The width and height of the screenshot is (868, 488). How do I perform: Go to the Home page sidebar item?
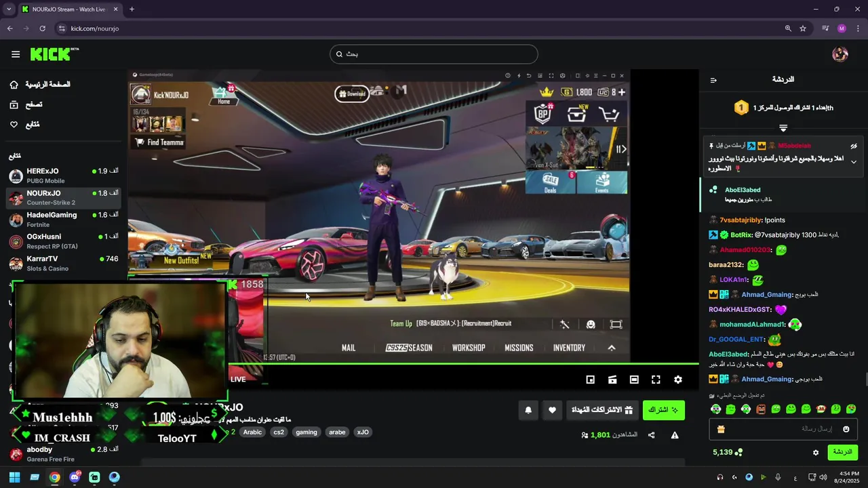[41, 85]
